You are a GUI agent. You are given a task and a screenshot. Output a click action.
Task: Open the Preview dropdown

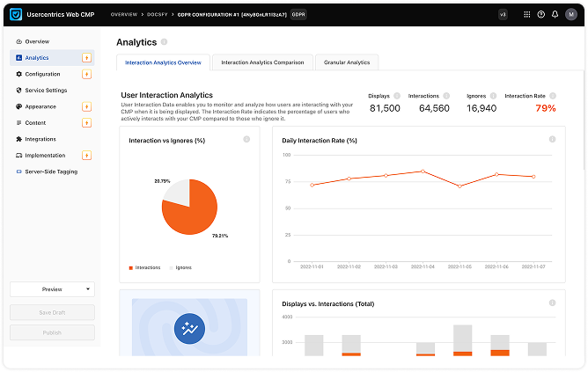pos(52,288)
